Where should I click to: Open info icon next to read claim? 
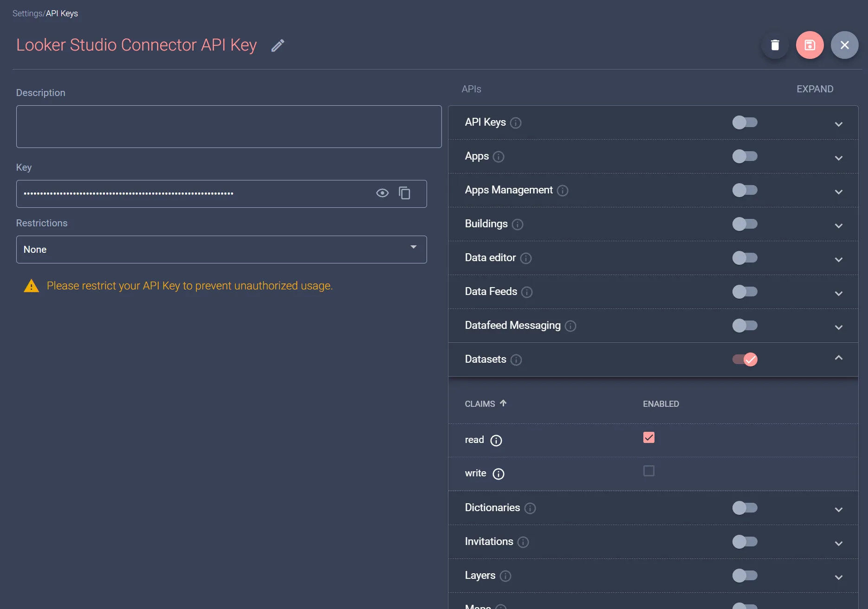click(496, 441)
